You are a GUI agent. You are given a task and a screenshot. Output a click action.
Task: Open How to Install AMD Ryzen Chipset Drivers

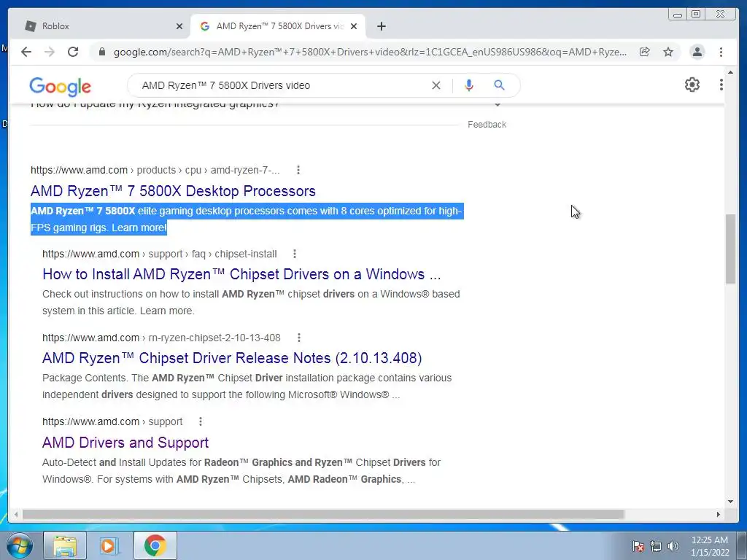click(241, 274)
